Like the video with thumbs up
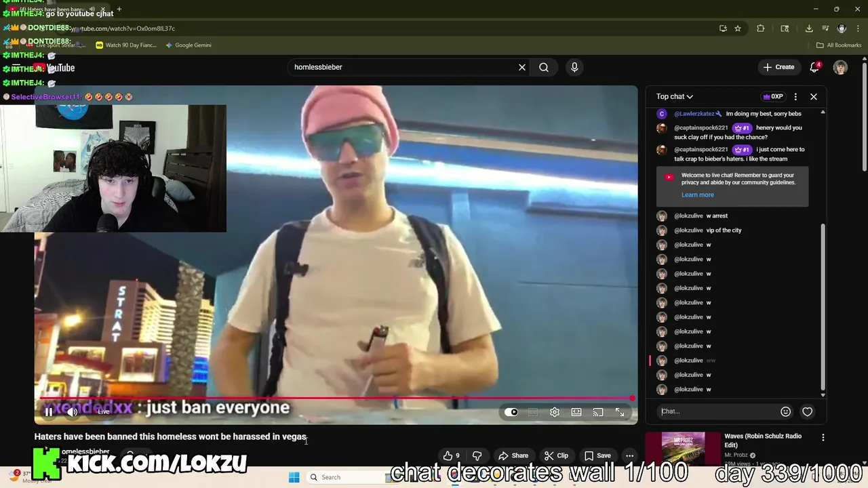Image resolution: width=868 pixels, height=488 pixels. point(452,455)
